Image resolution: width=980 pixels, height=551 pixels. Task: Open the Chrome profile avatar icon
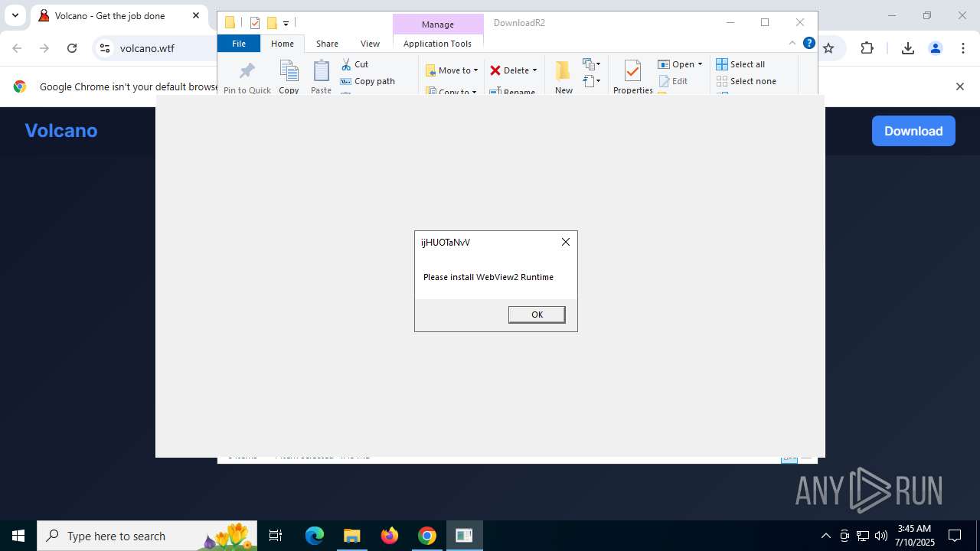click(x=935, y=48)
